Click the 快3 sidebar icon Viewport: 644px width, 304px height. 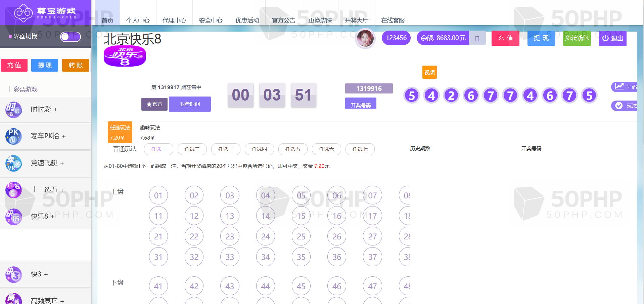pyautogui.click(x=13, y=274)
